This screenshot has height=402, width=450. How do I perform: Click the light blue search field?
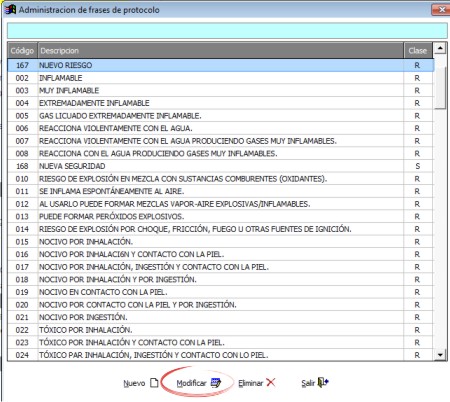click(227, 31)
